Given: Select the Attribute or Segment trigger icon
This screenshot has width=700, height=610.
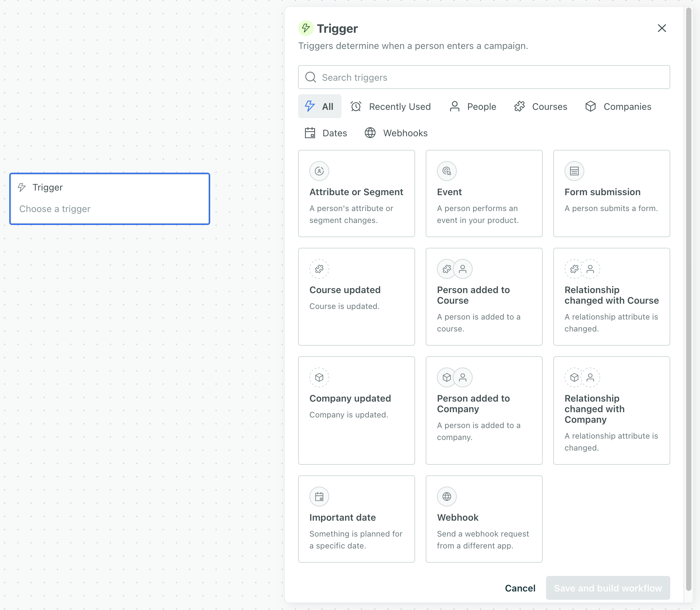Looking at the screenshot, I should [319, 171].
